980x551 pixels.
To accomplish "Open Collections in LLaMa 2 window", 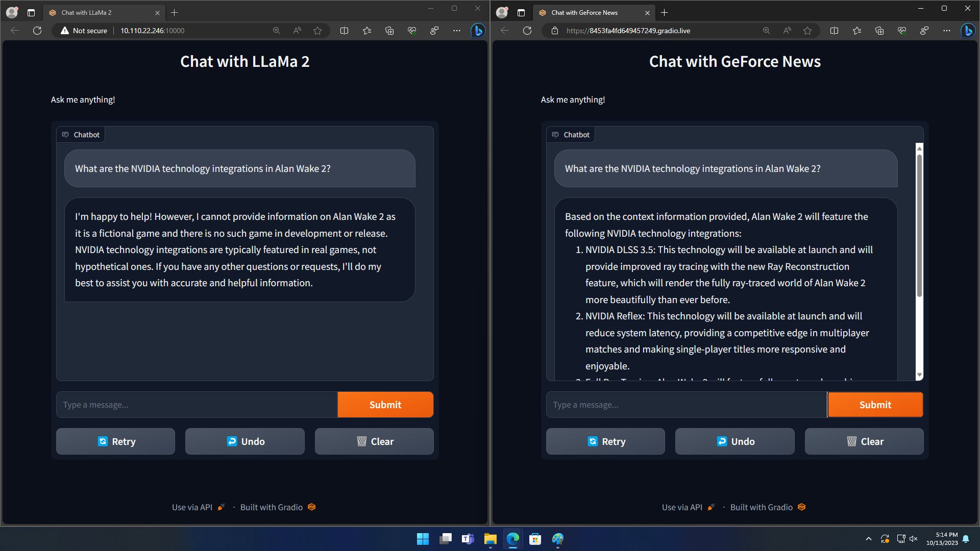I will point(389,31).
